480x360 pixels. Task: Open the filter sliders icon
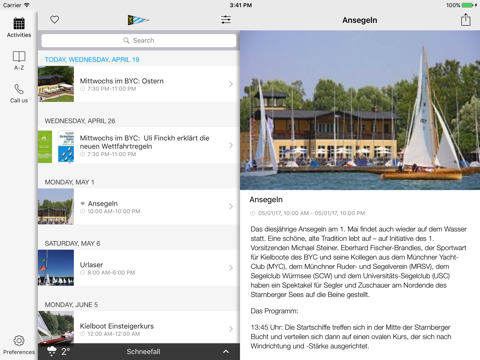coord(226,20)
